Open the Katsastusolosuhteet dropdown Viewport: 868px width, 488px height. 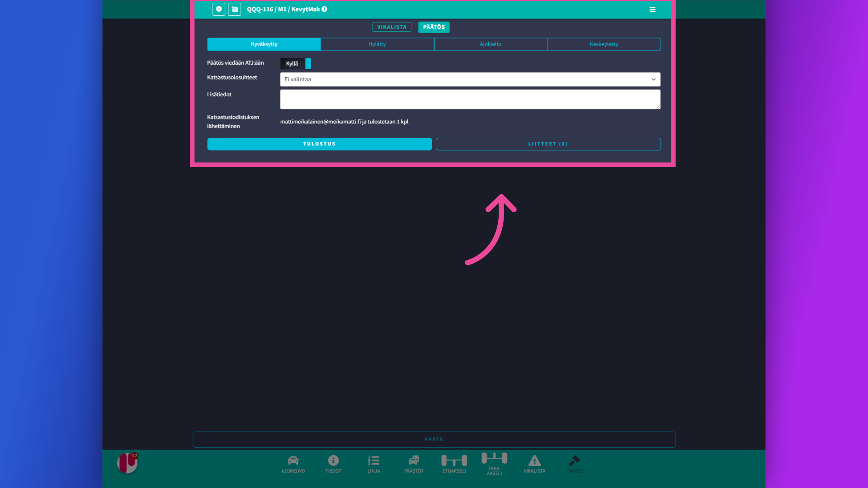[x=470, y=80]
